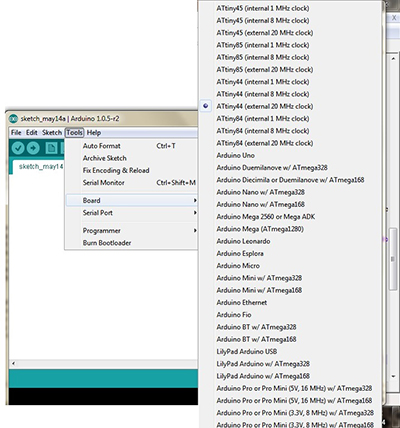Select ATtiny84 (internal 1 MHz clock)
Screen dimensions: 400x428
pos(263,119)
